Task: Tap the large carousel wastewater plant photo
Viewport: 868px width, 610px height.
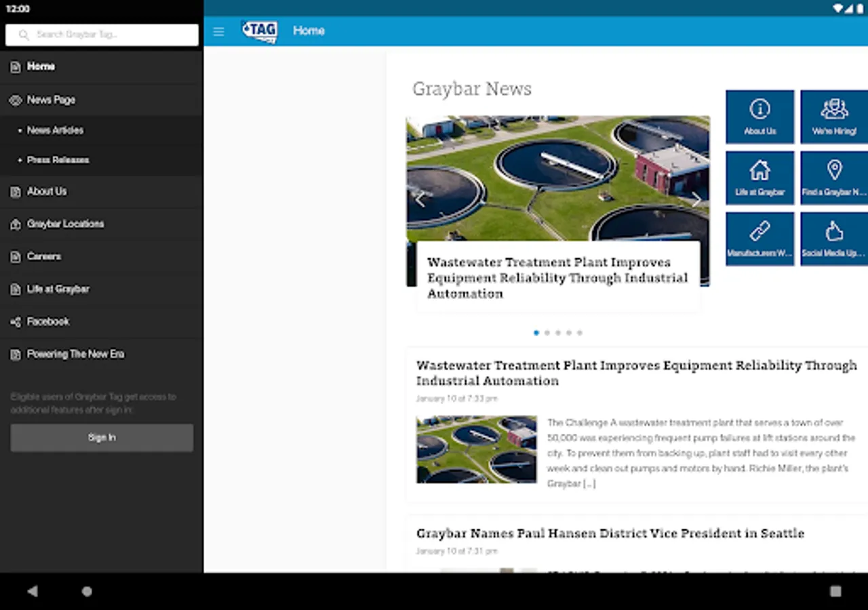Action: 557,178
